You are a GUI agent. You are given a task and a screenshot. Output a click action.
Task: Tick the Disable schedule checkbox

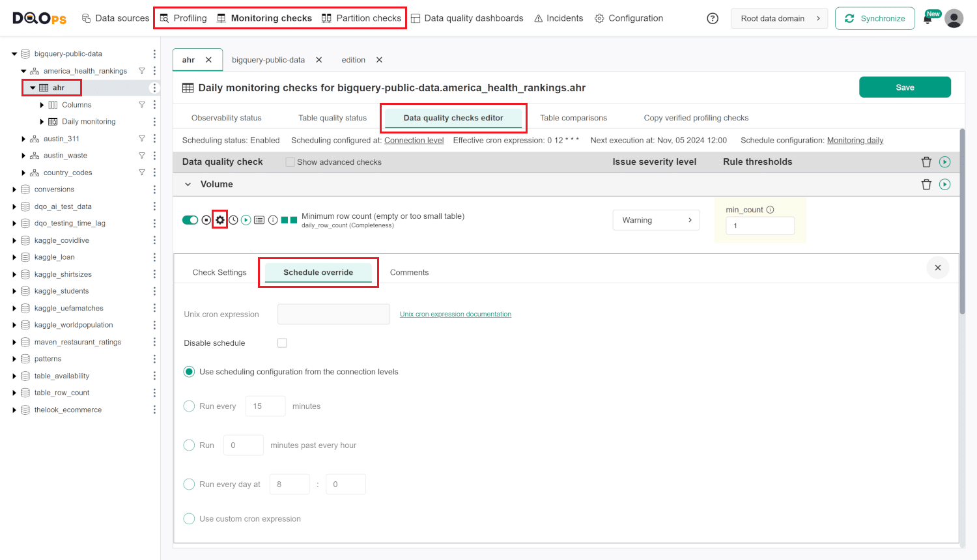pos(282,343)
